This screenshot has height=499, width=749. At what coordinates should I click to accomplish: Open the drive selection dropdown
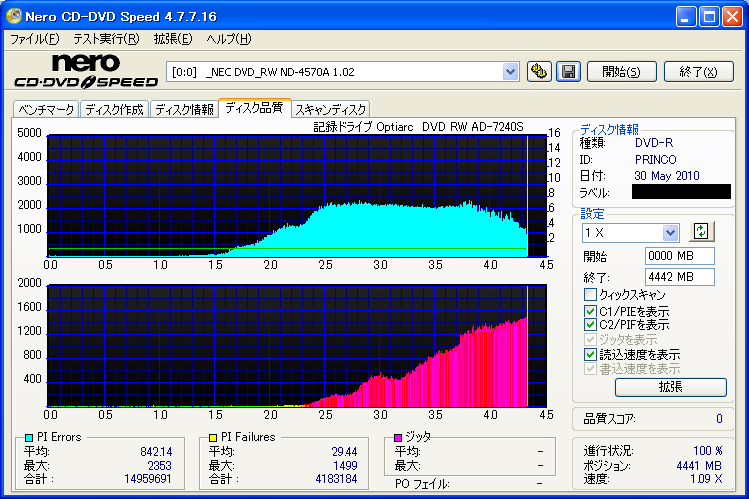pos(510,72)
